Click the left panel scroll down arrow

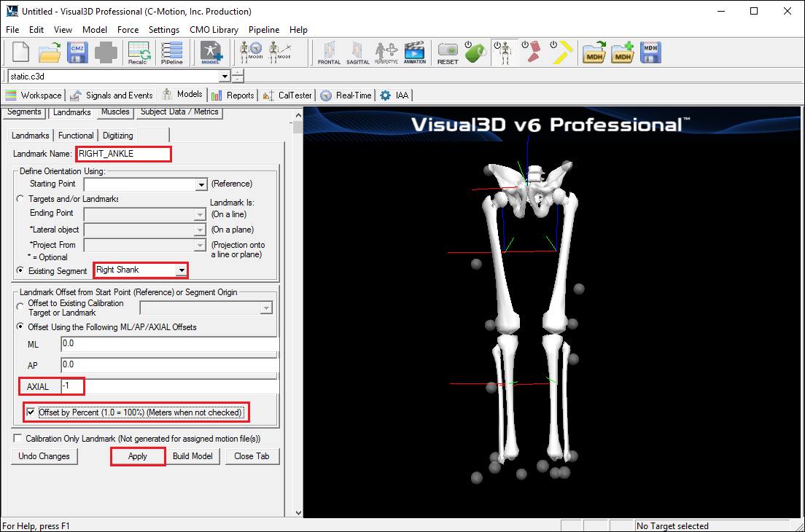(x=298, y=512)
